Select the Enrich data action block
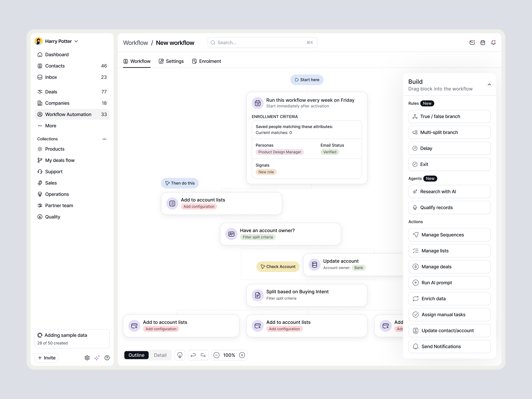This screenshot has height=399, width=532. (450, 299)
